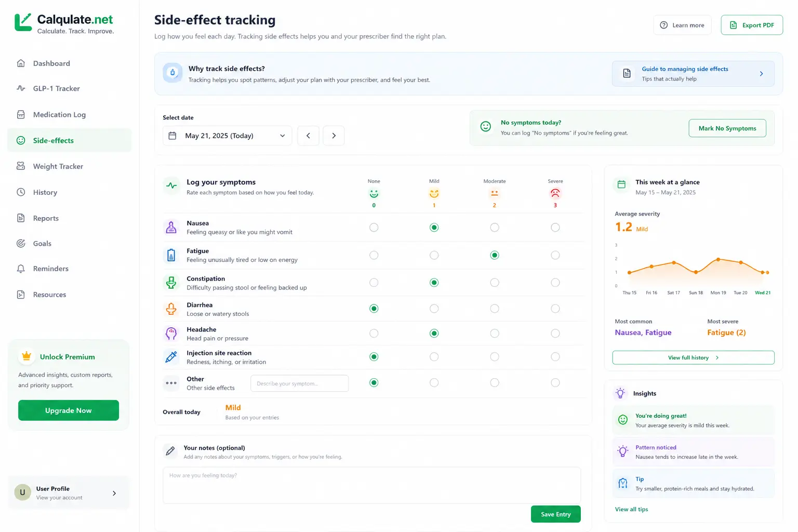Open the Guide to managing side effects
The width and height of the screenshot is (798, 532).
pos(693,74)
